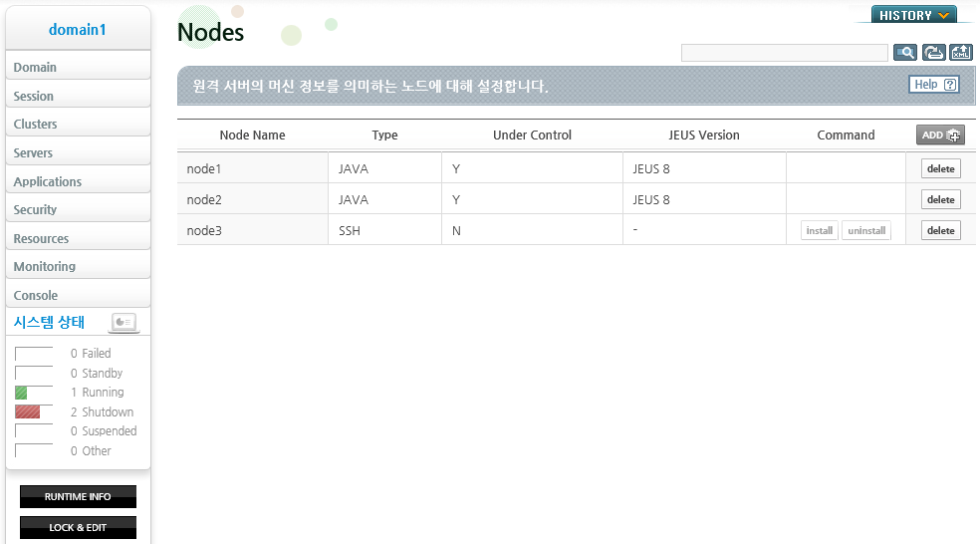This screenshot has width=980, height=544.
Task: Click the '0 Other' status entry
Action: pos(91,450)
